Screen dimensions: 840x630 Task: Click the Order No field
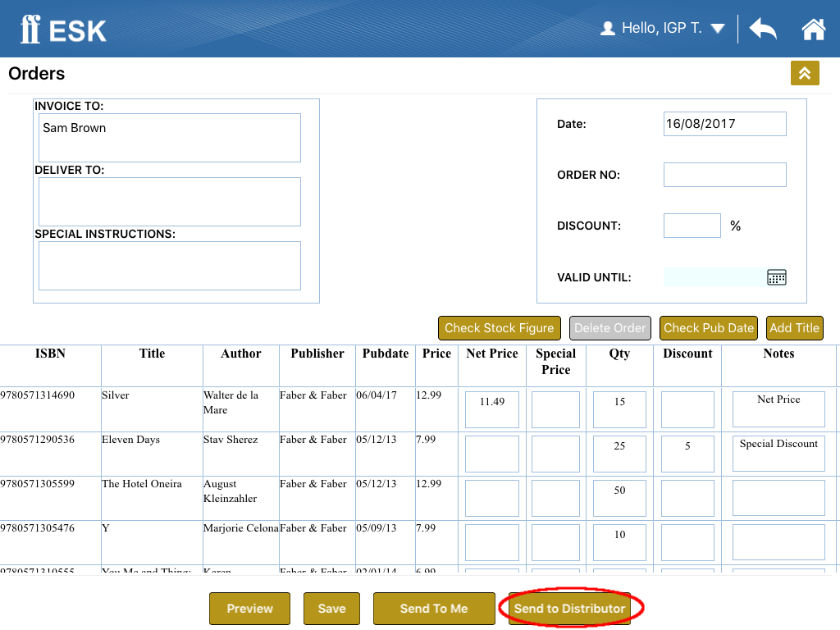pos(725,175)
